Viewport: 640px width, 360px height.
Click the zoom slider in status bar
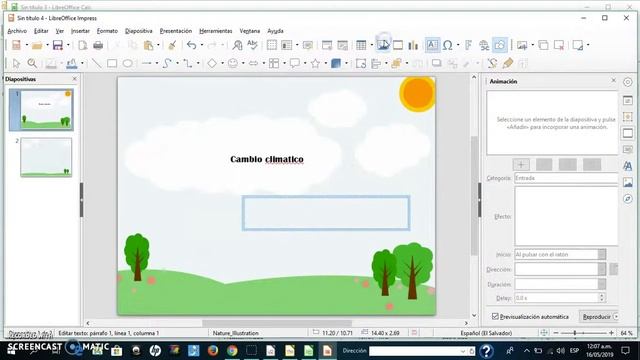click(575, 333)
